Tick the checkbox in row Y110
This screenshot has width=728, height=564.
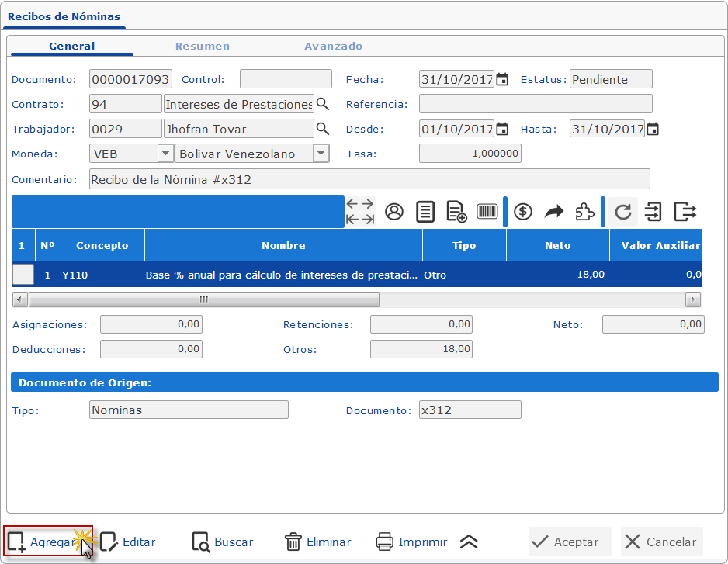point(23,275)
